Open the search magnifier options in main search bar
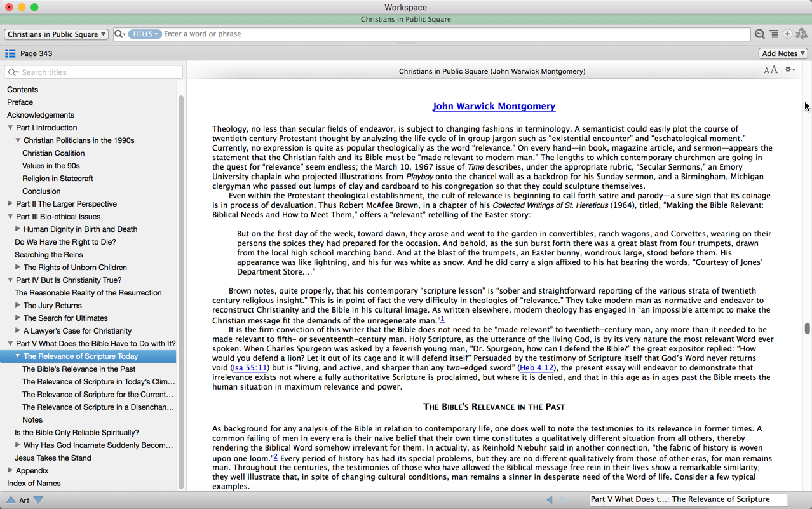This screenshot has height=509, width=812. (119, 34)
